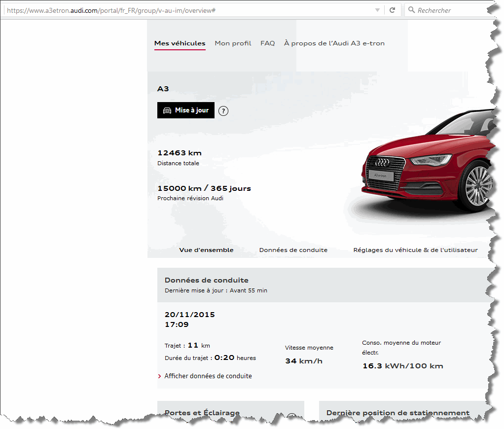The width and height of the screenshot is (504, 429).
Task: Click the browser reload icon
Action: coord(392,10)
